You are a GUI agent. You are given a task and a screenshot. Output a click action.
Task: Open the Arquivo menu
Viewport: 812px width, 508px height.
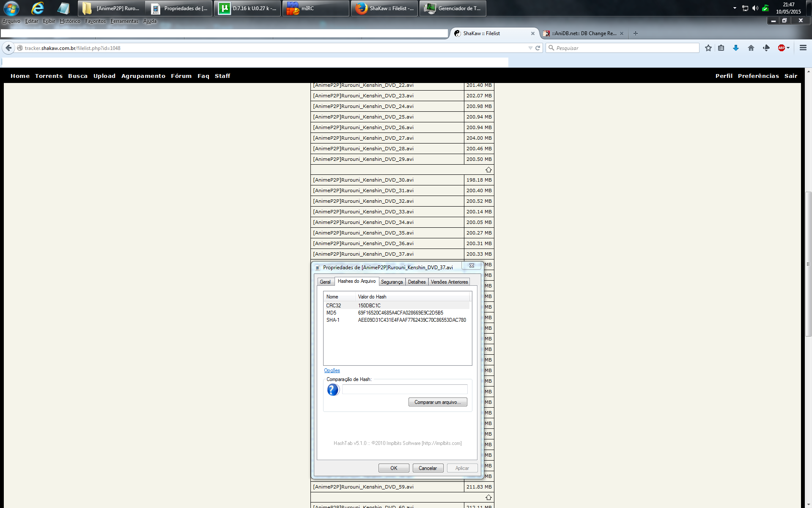click(x=11, y=21)
